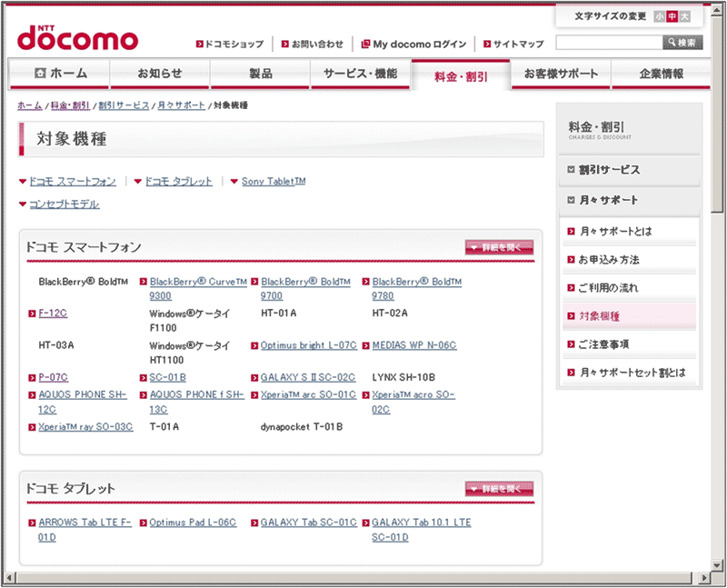Open the P-07C link

click(x=54, y=377)
